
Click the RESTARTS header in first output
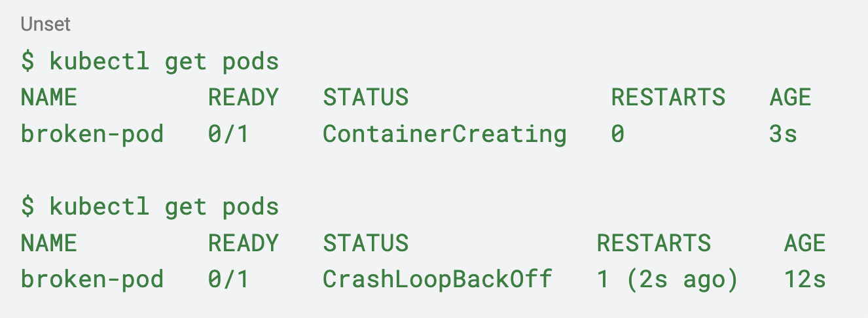(x=668, y=97)
